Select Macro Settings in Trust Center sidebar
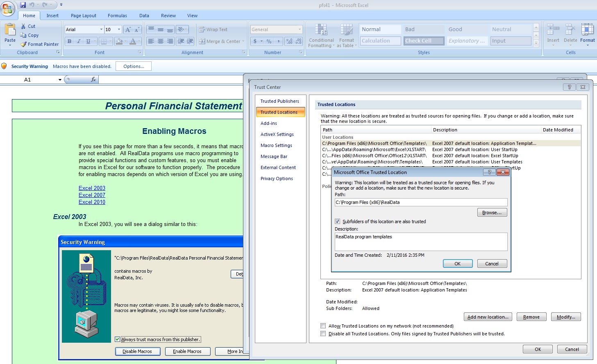 [276, 145]
